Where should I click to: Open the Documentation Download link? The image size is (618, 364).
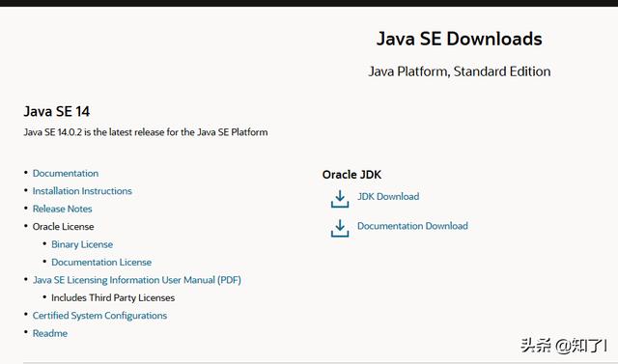pos(412,226)
